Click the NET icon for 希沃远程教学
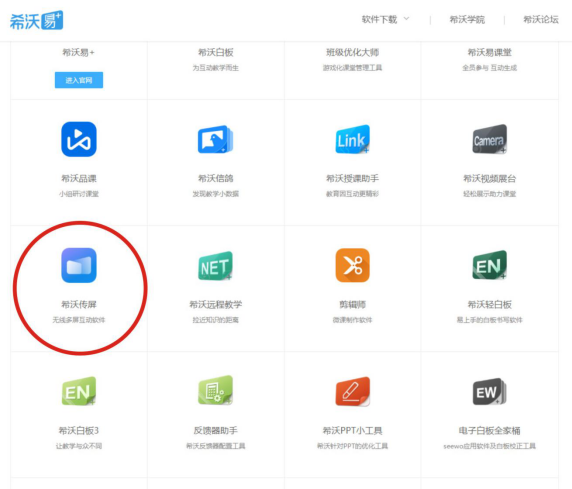This screenshot has height=489, width=572. 215,266
